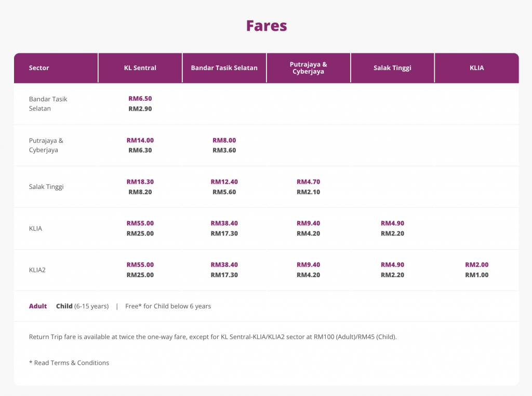Click the Bandar Tasik Selatan column header
532x396 pixels.
(224, 68)
